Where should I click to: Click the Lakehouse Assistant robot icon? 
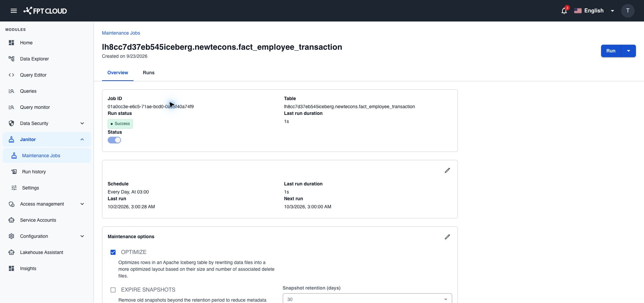(11, 252)
